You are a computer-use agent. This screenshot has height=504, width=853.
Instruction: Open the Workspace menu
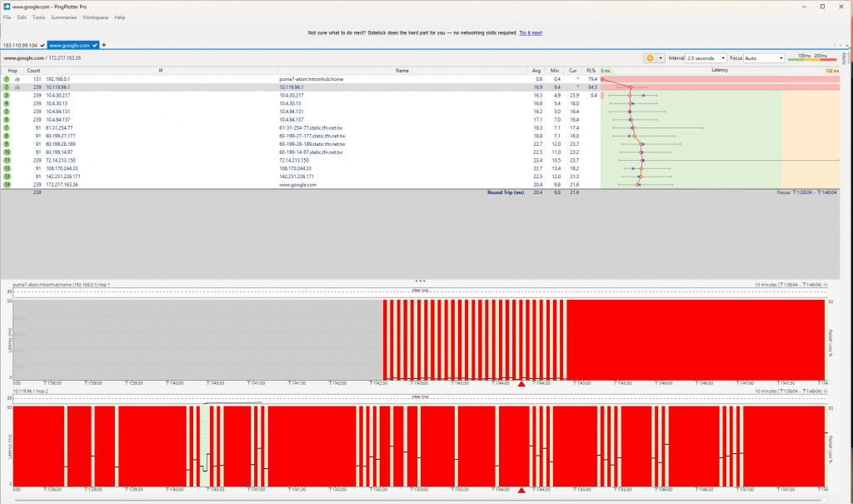click(x=95, y=17)
